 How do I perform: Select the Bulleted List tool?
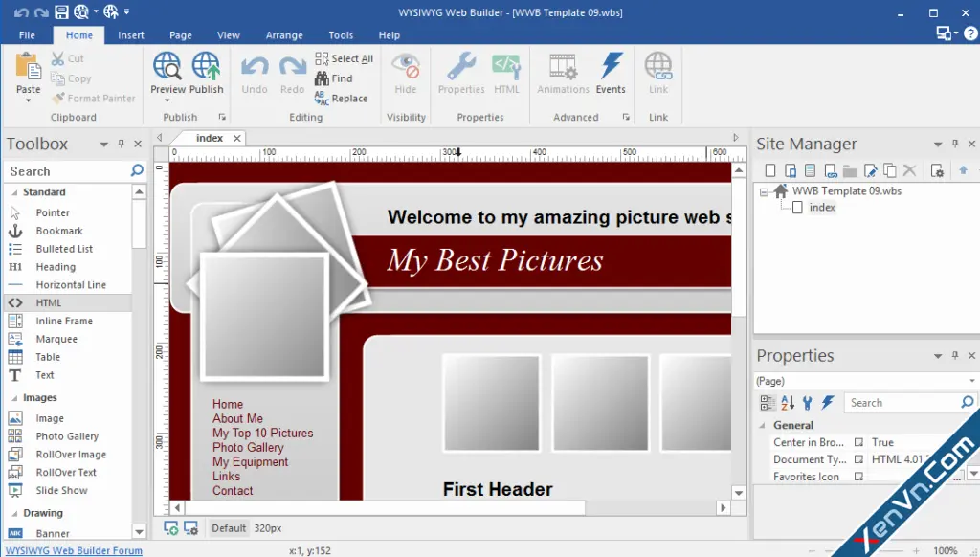64,249
